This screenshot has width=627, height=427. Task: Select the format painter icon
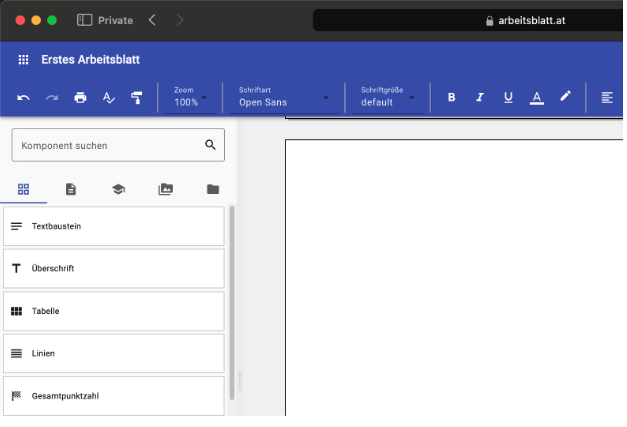pyautogui.click(x=137, y=97)
